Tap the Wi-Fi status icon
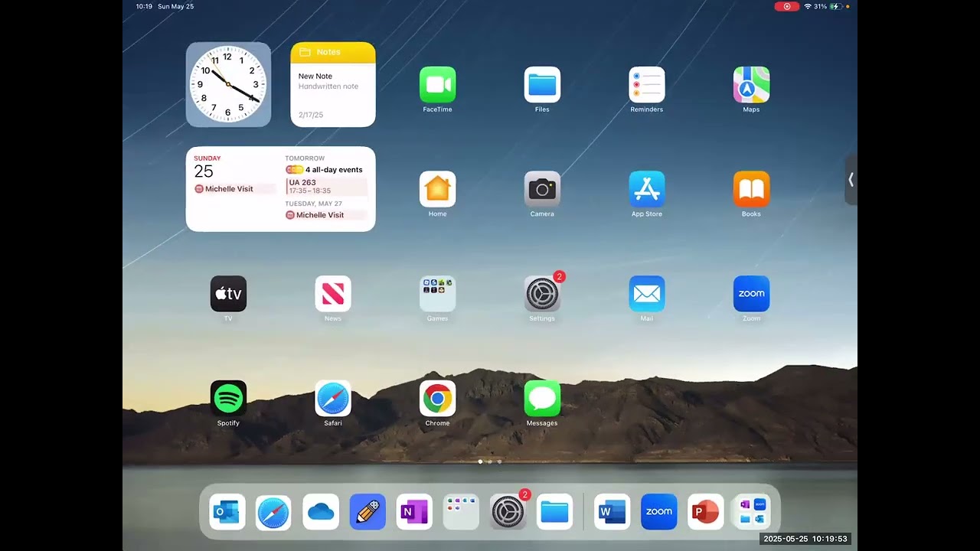This screenshot has height=551, width=980. tap(808, 6)
